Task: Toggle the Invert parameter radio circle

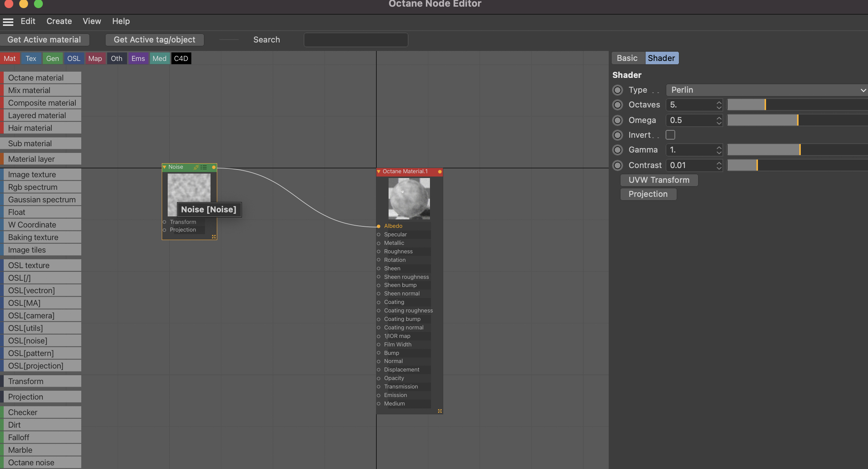Action: 618,135
